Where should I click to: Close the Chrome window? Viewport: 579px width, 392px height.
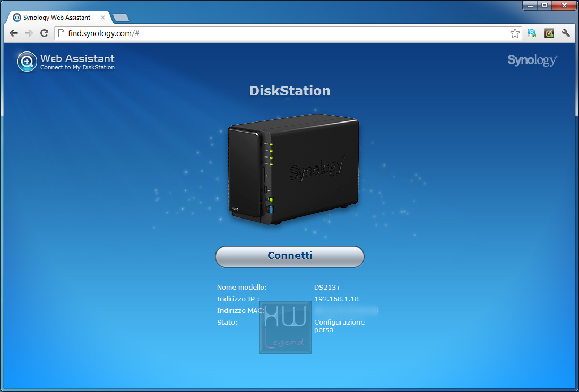(564, 5)
